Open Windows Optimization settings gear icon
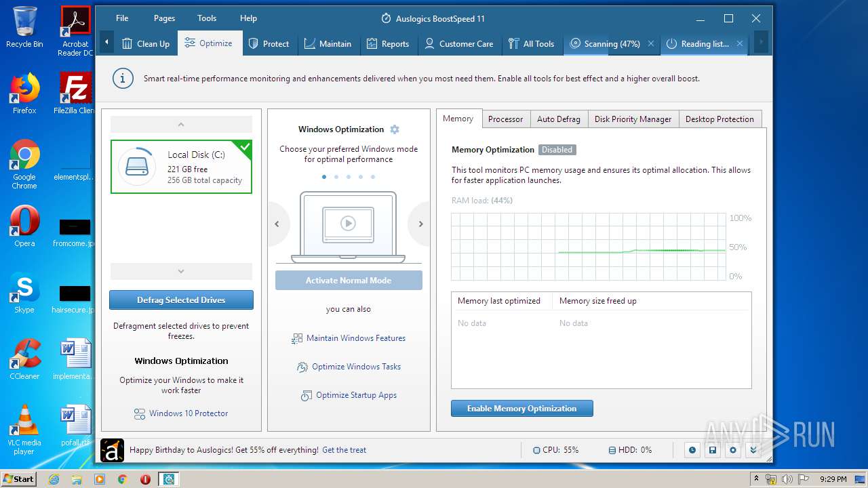This screenshot has width=868, height=488. [395, 129]
